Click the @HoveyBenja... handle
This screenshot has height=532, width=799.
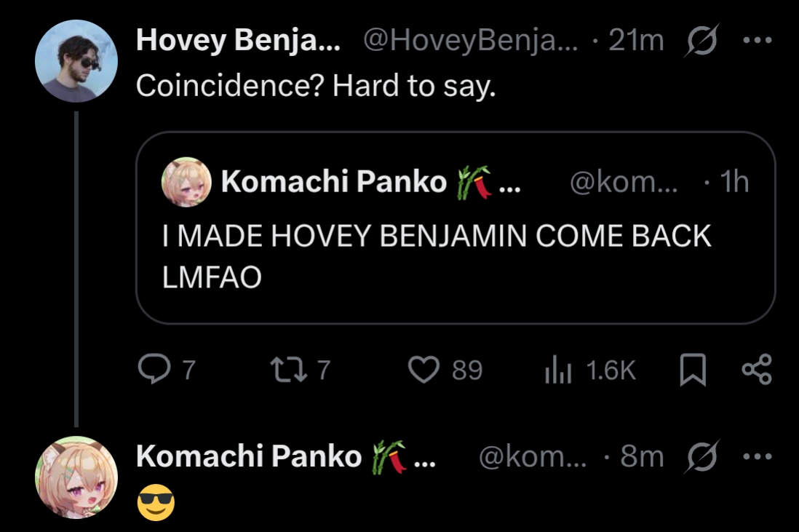point(469,41)
